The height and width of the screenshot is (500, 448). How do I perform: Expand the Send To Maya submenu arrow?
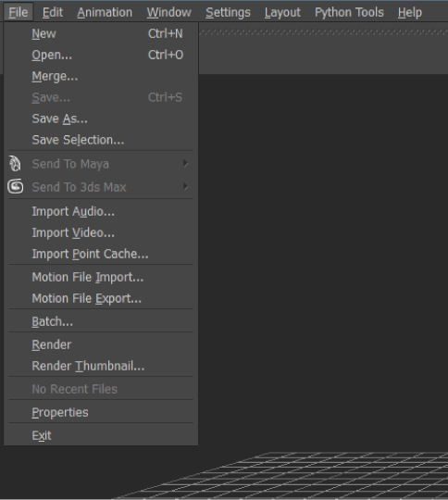[x=185, y=164]
